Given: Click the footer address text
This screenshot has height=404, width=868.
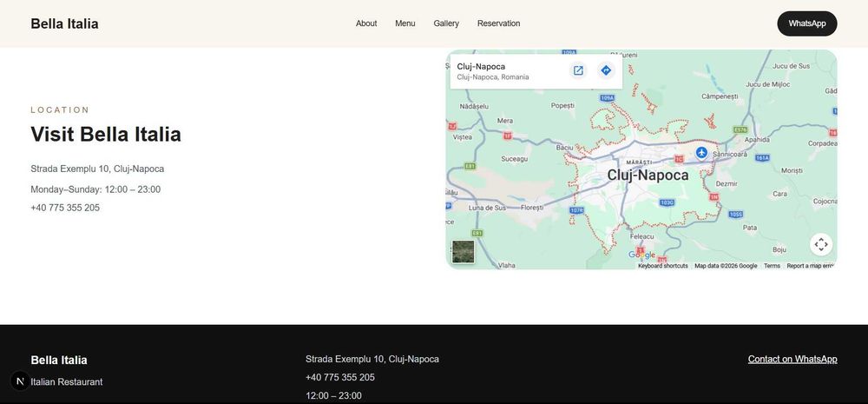Looking at the screenshot, I should tap(372, 359).
